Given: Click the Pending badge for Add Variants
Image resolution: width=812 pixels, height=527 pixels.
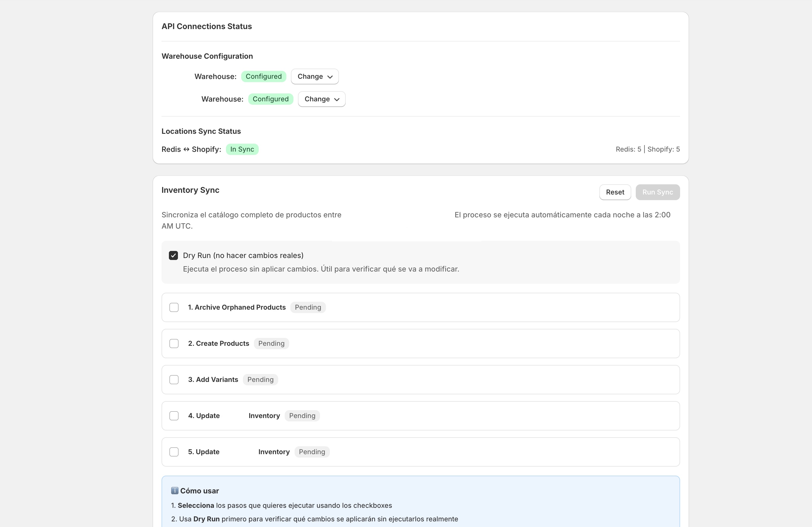Looking at the screenshot, I should pos(260,379).
